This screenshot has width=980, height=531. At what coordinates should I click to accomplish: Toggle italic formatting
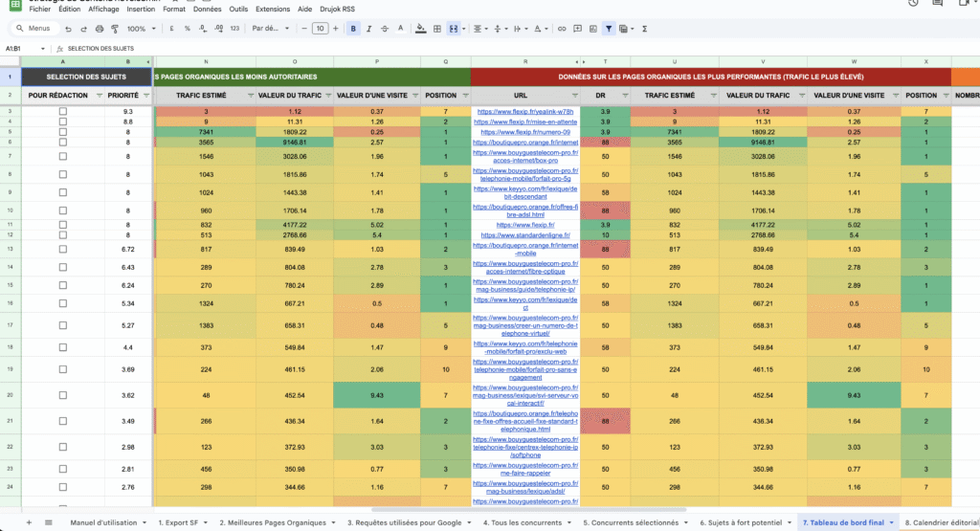[368, 29]
